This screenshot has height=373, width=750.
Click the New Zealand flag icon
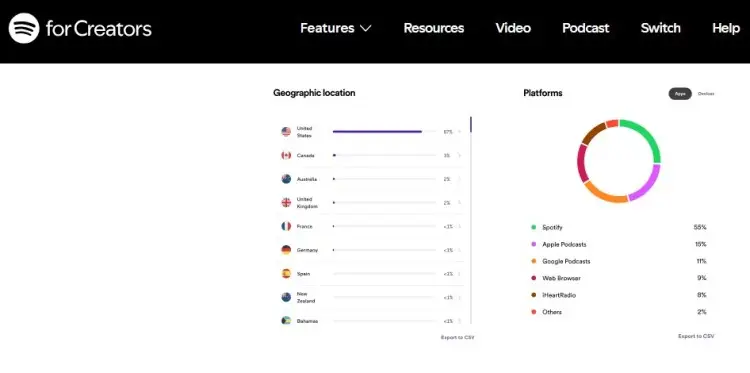click(286, 297)
